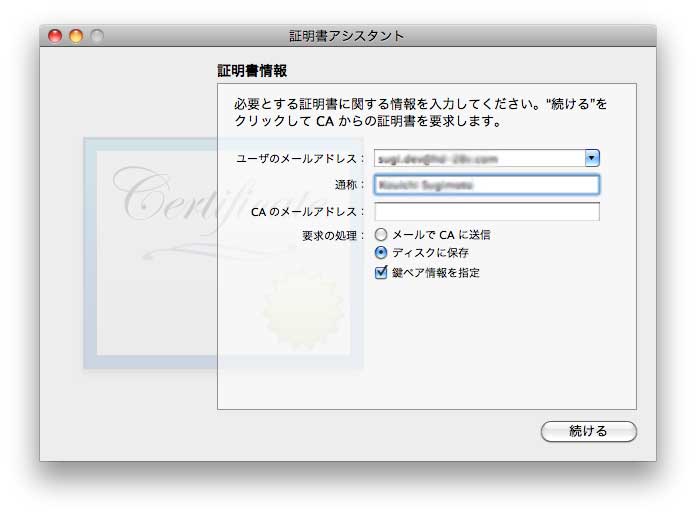The height and width of the screenshot is (516, 696).
Task: Choose the ディスクに保存 option
Action: [x=380, y=253]
